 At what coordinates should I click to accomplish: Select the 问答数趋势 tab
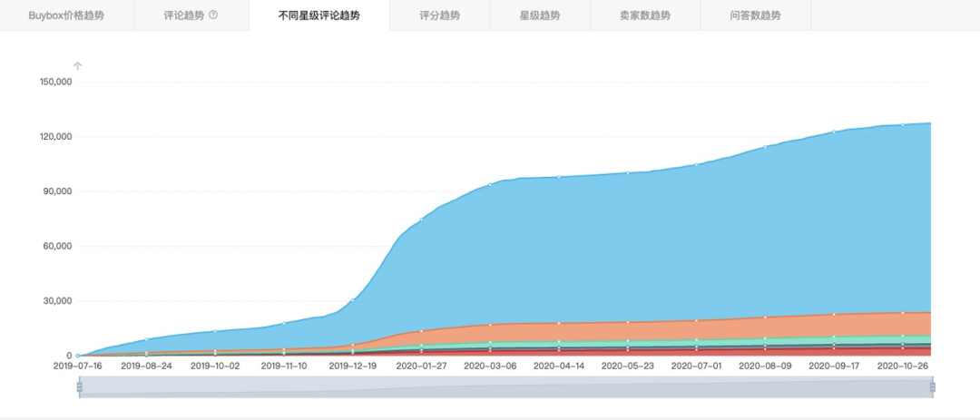[755, 15]
